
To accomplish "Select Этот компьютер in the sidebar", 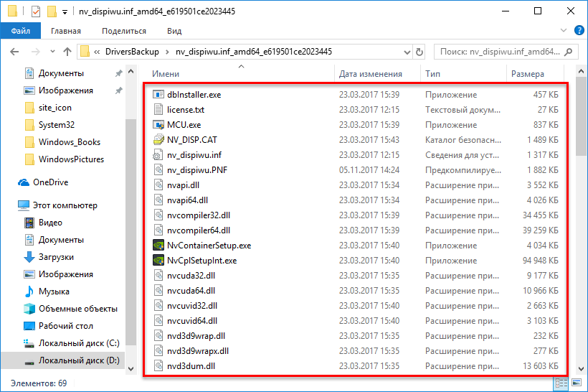I will point(57,205).
